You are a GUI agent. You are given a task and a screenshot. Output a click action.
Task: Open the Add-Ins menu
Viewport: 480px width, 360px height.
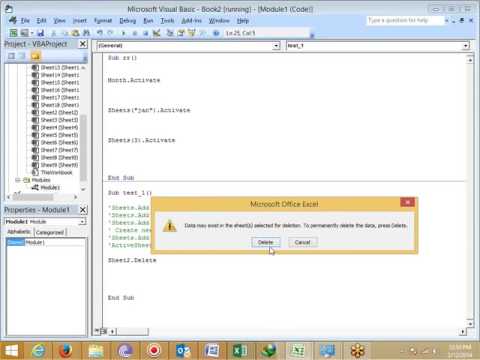click(x=192, y=21)
